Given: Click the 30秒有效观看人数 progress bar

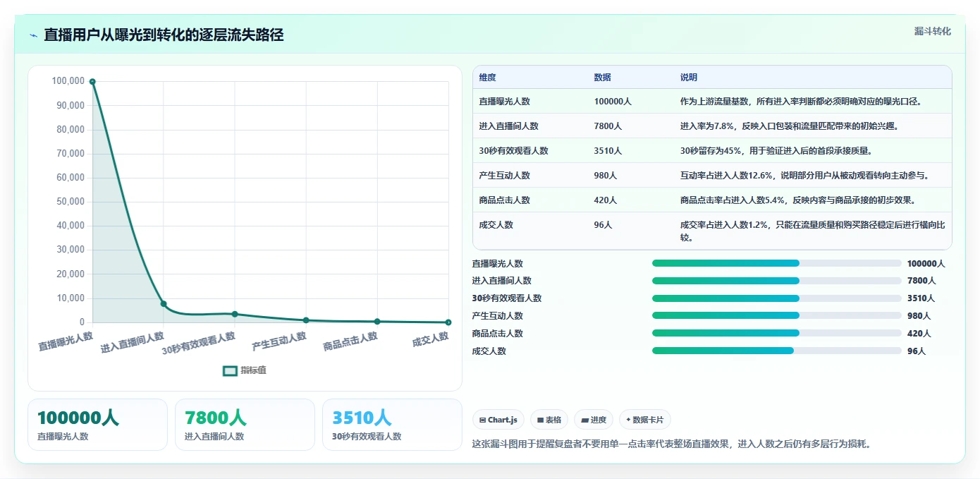Looking at the screenshot, I should coord(777,298).
